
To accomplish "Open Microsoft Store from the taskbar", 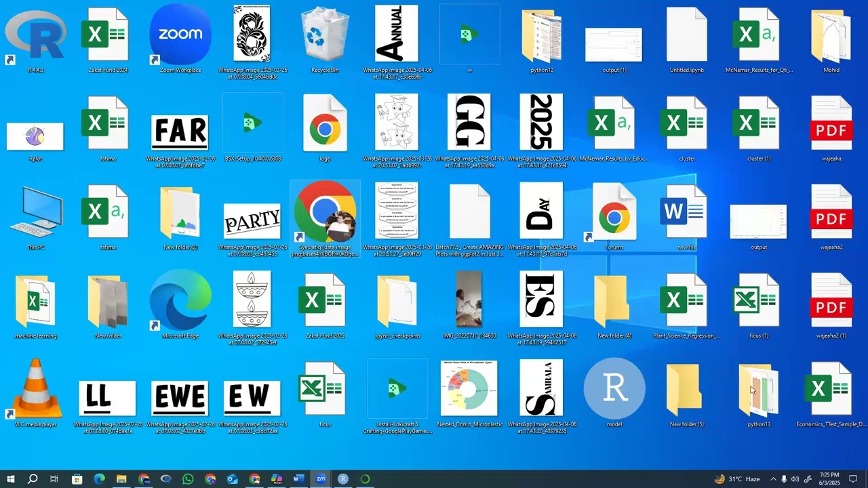I will tap(77, 479).
